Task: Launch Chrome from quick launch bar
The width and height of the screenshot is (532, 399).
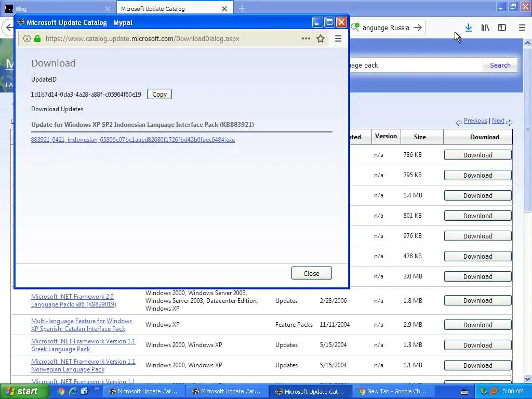Action: tap(61, 391)
